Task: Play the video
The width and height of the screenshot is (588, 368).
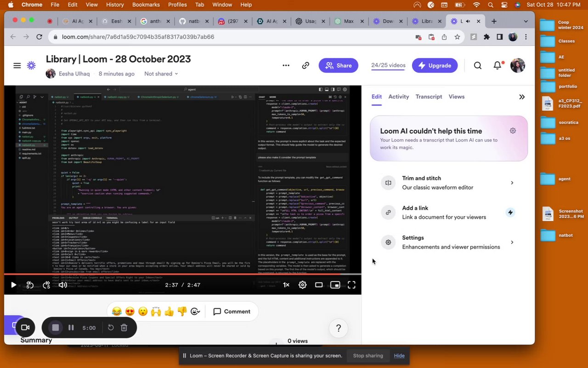Action: pyautogui.click(x=13, y=285)
